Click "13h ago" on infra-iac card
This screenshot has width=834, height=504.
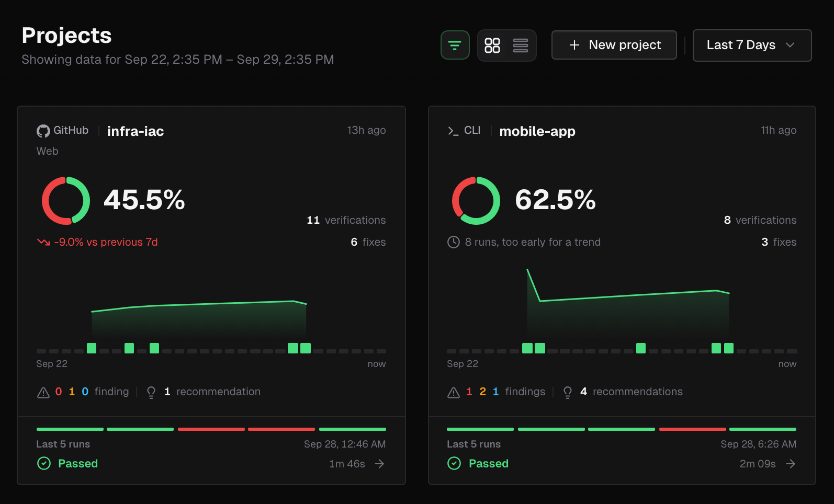tap(366, 130)
